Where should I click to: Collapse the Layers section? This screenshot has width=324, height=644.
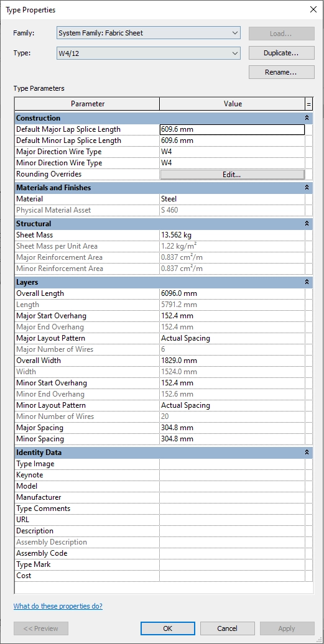tap(307, 282)
